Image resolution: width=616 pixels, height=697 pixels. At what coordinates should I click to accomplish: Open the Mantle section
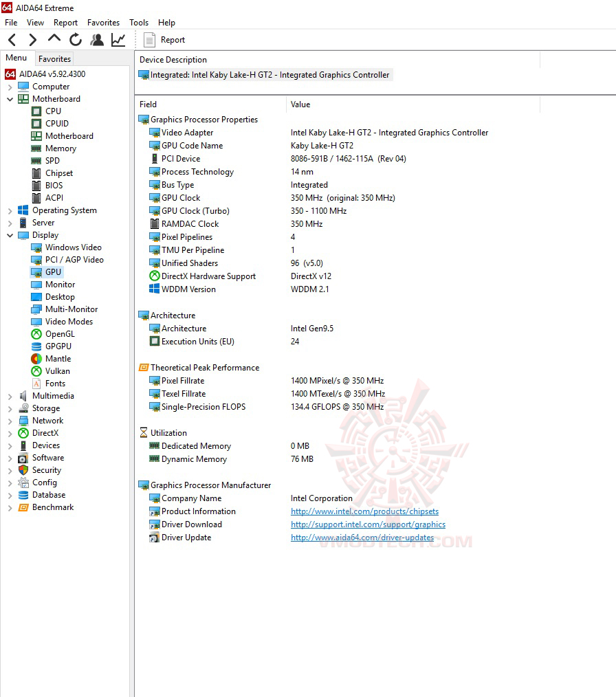click(52, 358)
